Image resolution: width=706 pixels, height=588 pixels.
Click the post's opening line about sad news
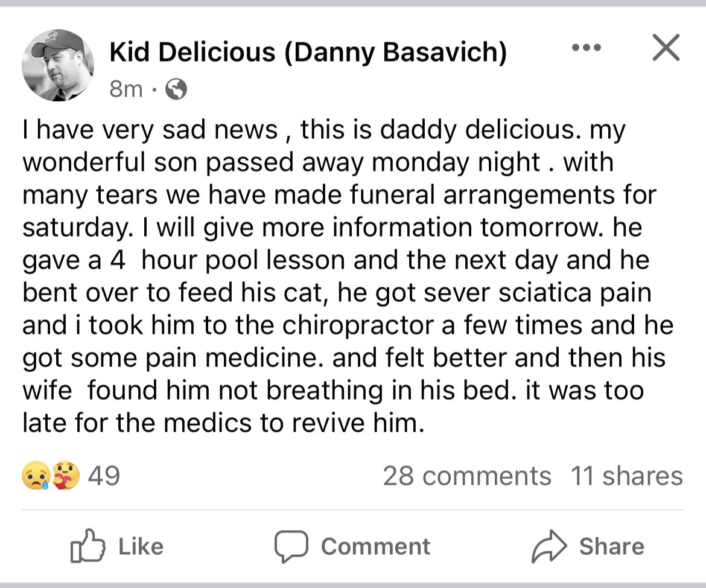click(323, 130)
